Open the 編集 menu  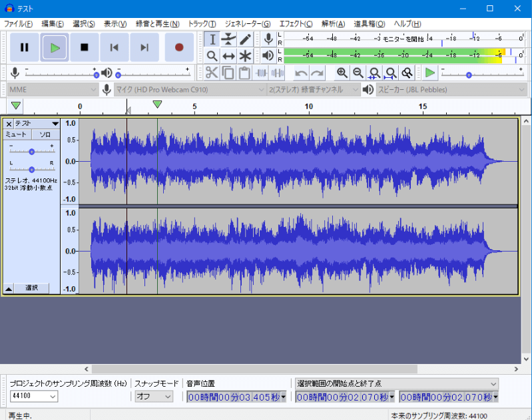tap(53, 24)
